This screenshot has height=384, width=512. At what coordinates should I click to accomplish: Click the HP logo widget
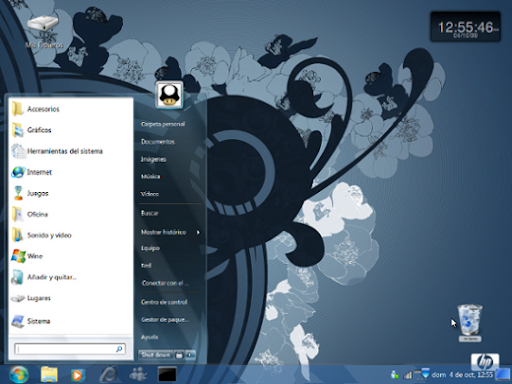pyautogui.click(x=485, y=362)
